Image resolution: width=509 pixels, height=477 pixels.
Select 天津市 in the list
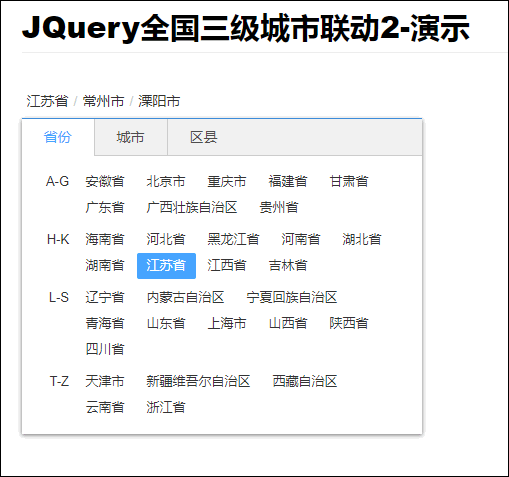[x=105, y=381]
